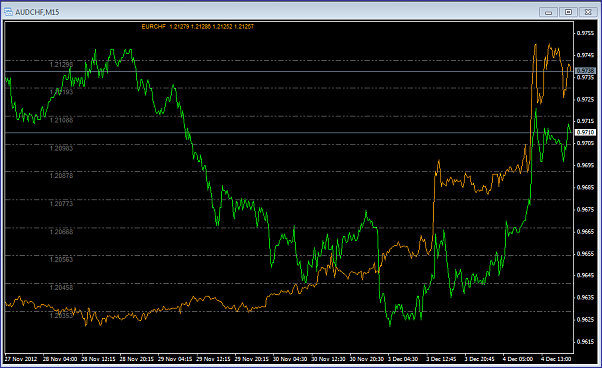This screenshot has width=602, height=368.
Task: Click the 30 Nov 20:30 time label
Action: click(x=367, y=359)
